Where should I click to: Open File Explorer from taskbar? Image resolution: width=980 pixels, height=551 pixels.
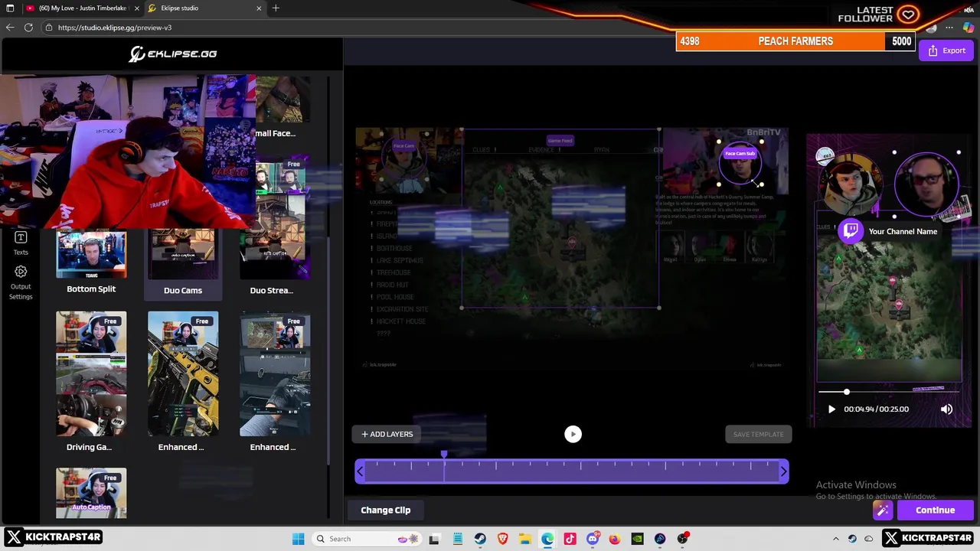[x=525, y=539]
